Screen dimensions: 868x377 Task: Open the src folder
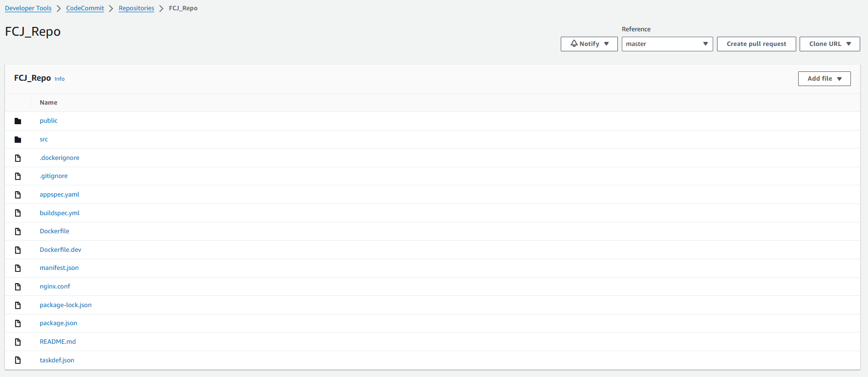tap(44, 139)
